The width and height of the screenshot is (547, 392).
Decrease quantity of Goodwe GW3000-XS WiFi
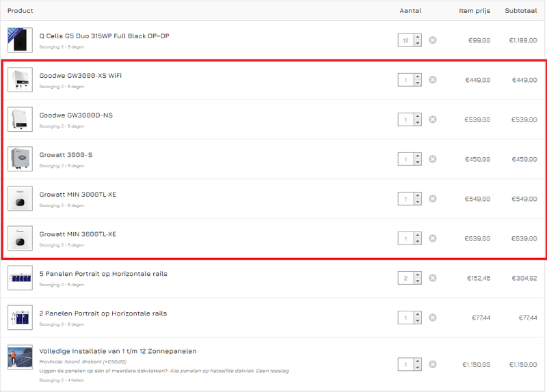point(418,83)
